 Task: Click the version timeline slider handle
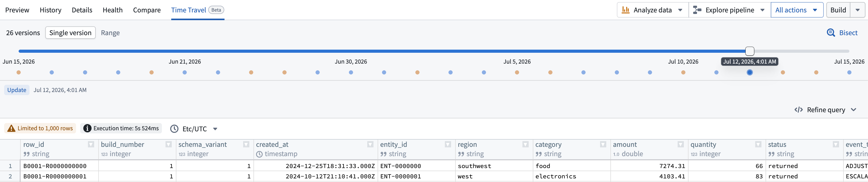(749, 51)
